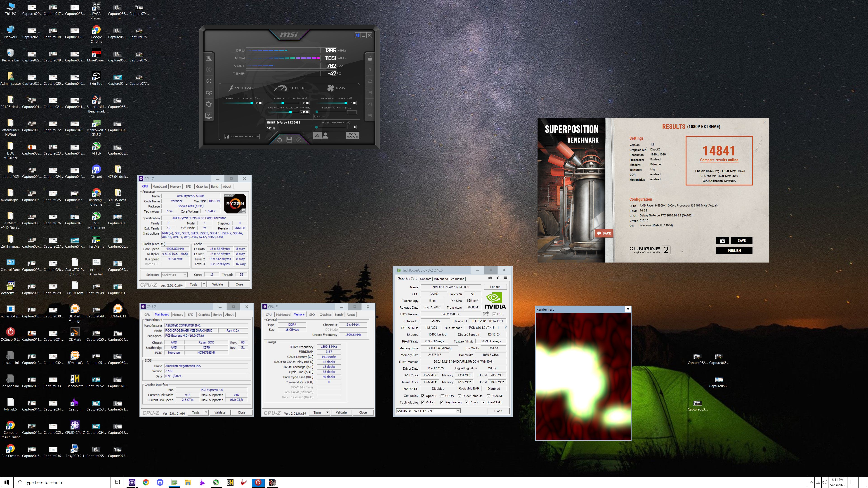Open Task View on the taskbar
This screenshot has height=488, width=868.
117,482
